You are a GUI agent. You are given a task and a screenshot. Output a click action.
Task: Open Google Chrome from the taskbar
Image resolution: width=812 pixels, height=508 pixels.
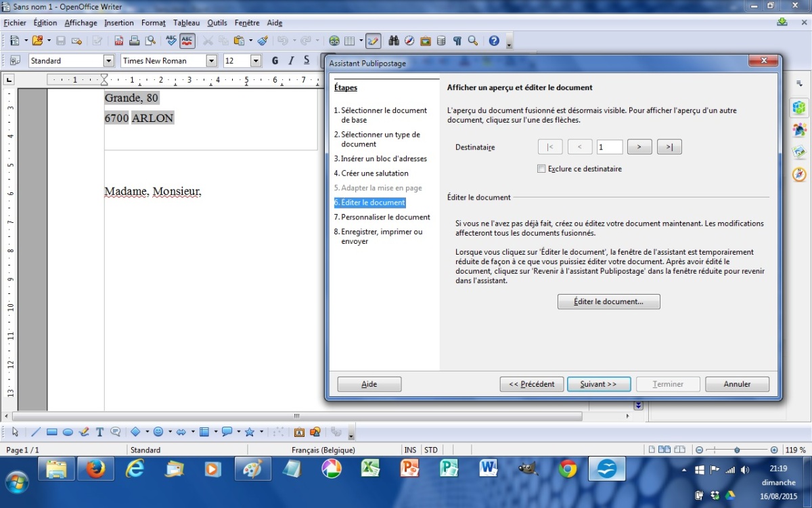coord(567,469)
